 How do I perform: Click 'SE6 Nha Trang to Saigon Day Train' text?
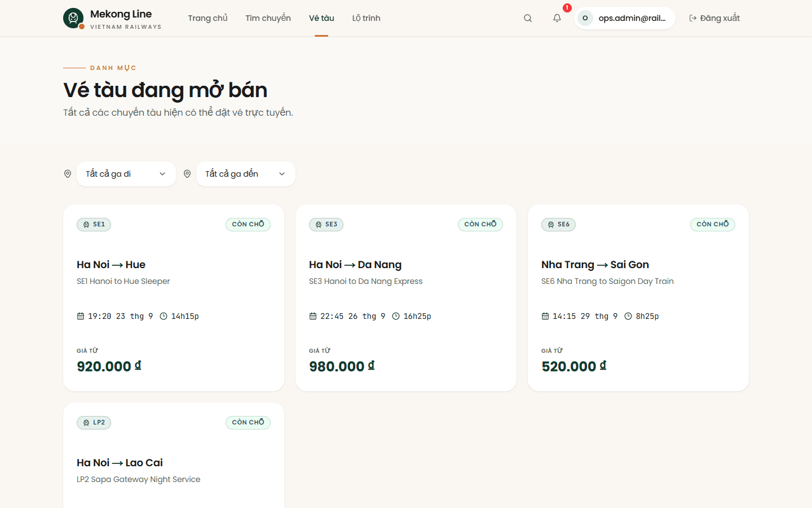click(607, 281)
